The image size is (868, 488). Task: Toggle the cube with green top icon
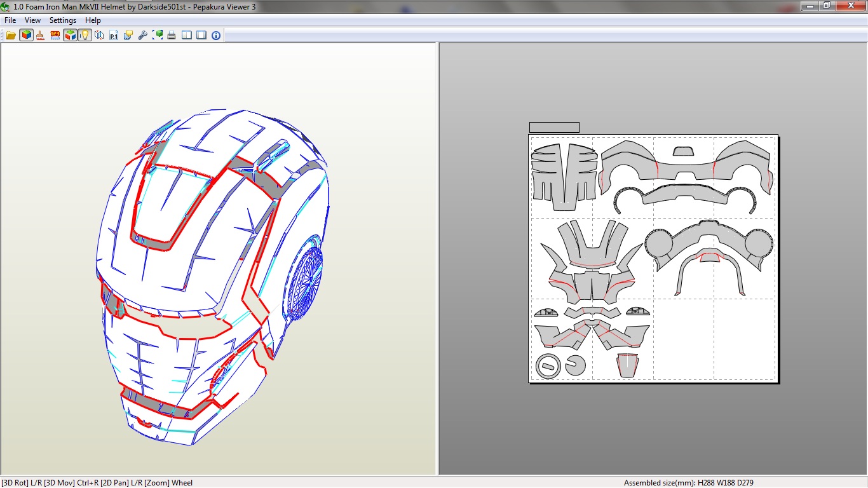click(x=70, y=35)
